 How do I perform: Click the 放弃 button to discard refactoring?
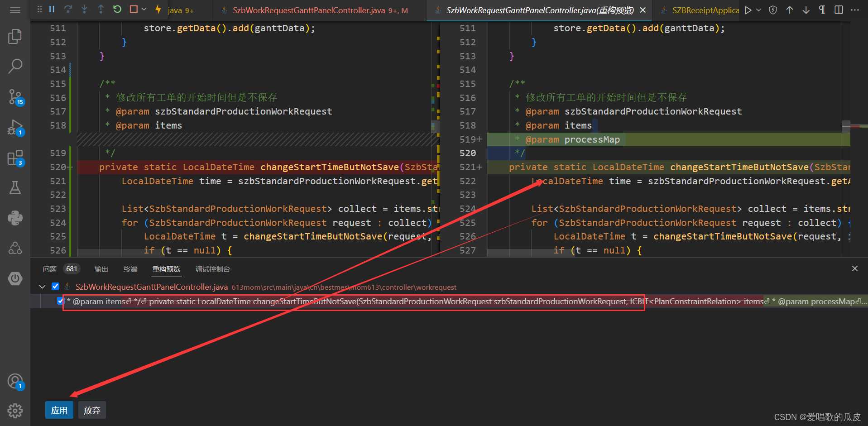pyautogui.click(x=92, y=410)
